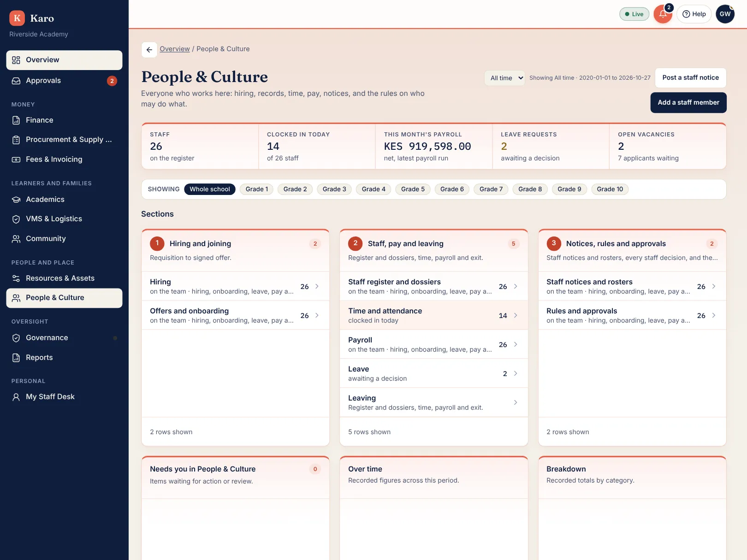This screenshot has width=747, height=560.
Task: Open the Leave Requests summary card
Action: click(551, 146)
